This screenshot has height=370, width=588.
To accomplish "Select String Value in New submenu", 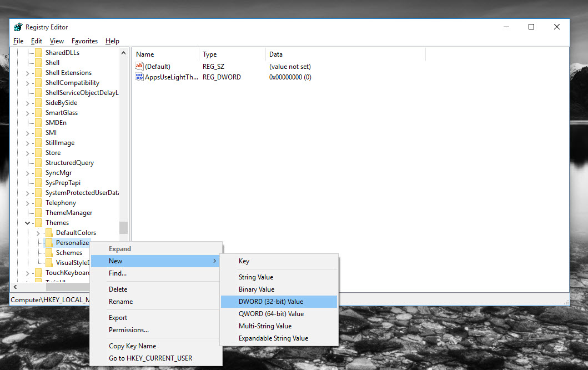I will tap(279, 277).
